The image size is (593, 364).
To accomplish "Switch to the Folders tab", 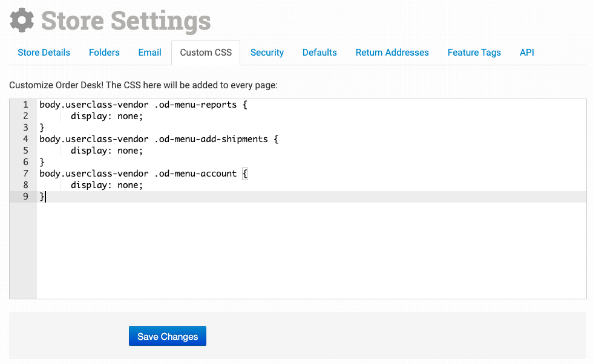I will point(104,53).
